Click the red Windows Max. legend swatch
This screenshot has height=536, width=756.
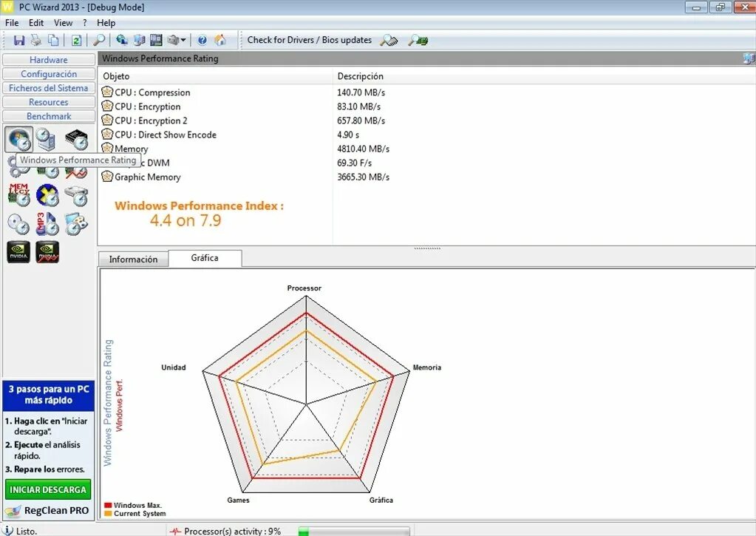pos(108,505)
